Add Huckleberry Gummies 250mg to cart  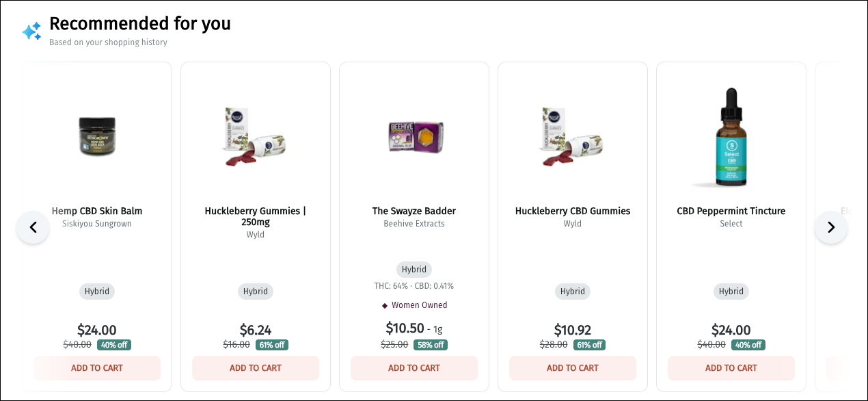click(x=256, y=368)
